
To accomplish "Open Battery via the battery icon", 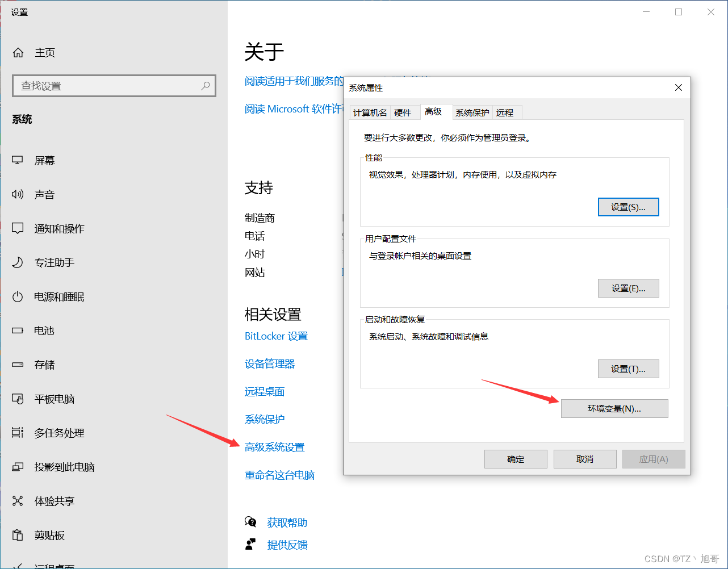I will tap(18, 330).
